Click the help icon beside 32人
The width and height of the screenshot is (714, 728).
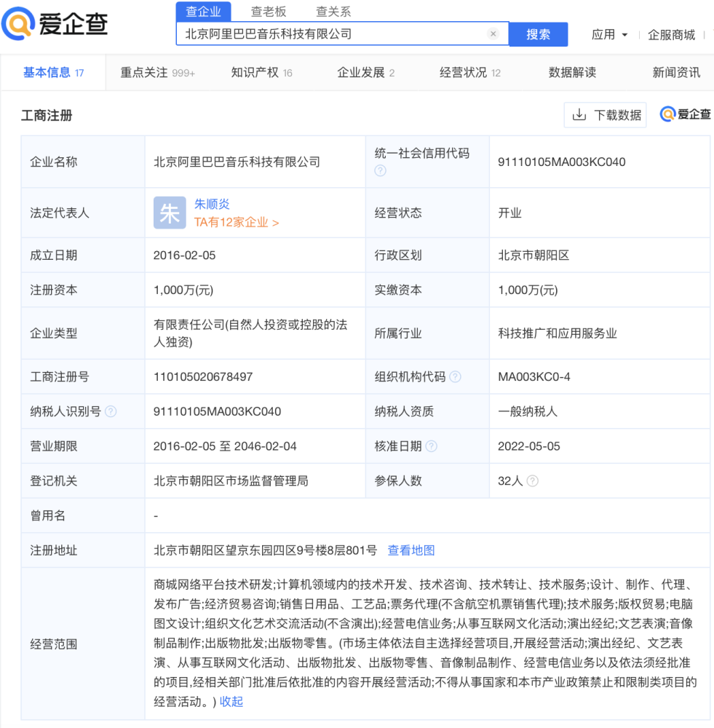click(533, 481)
